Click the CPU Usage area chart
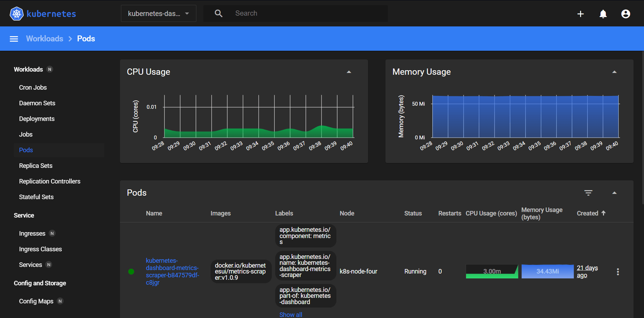This screenshot has height=318, width=644. click(x=259, y=116)
